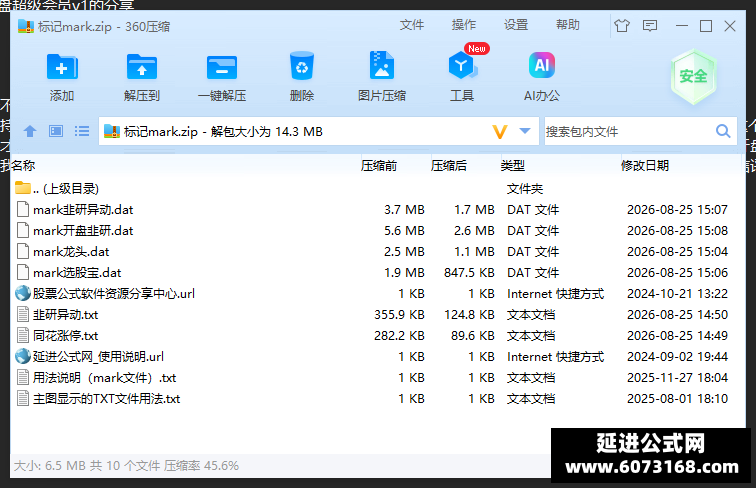The width and height of the screenshot is (756, 488).
Task: Switch to list view mode
Action: [82, 131]
